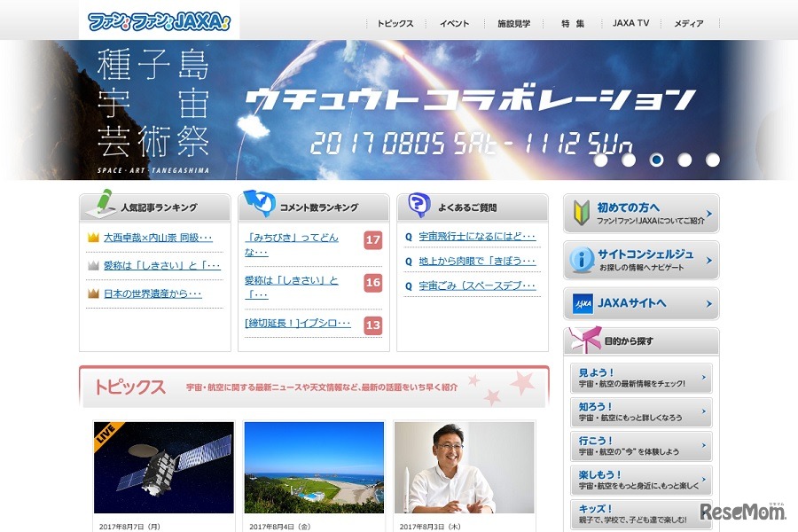This screenshot has width=798, height=532.
Task: Click the 初めての方へ button
Action: point(641,214)
